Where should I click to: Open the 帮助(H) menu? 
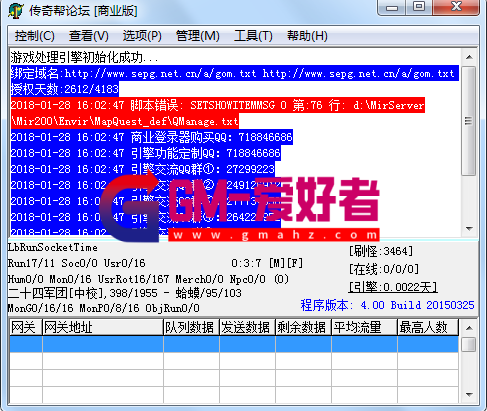pos(307,36)
